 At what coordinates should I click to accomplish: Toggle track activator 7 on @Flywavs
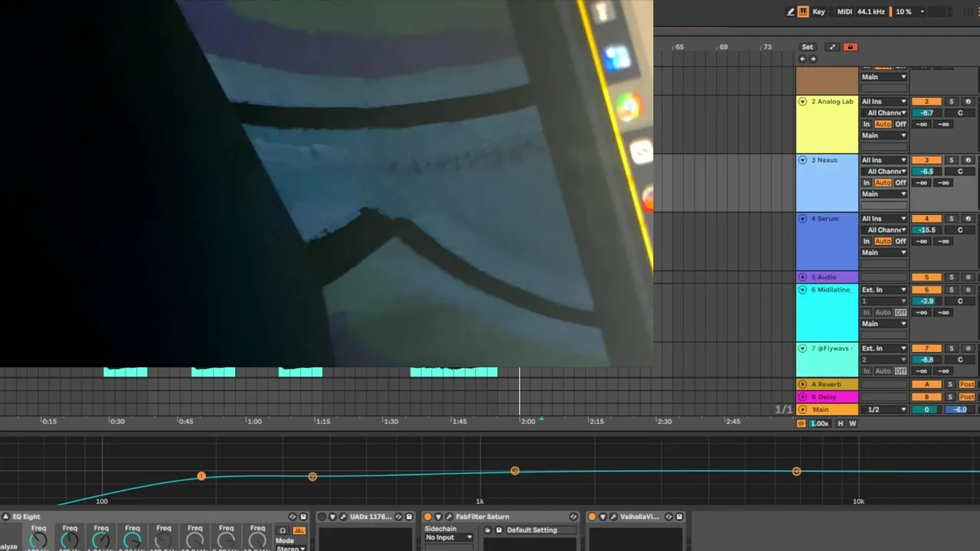926,348
